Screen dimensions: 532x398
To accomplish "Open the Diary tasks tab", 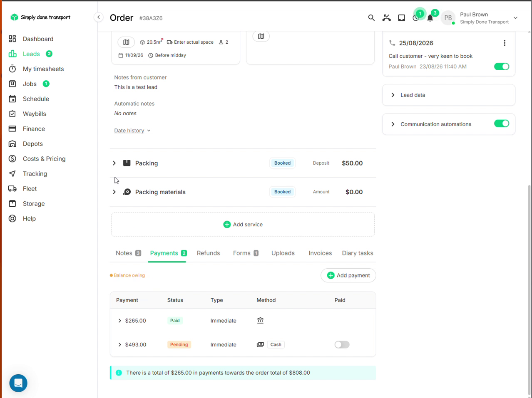I will click(358, 253).
